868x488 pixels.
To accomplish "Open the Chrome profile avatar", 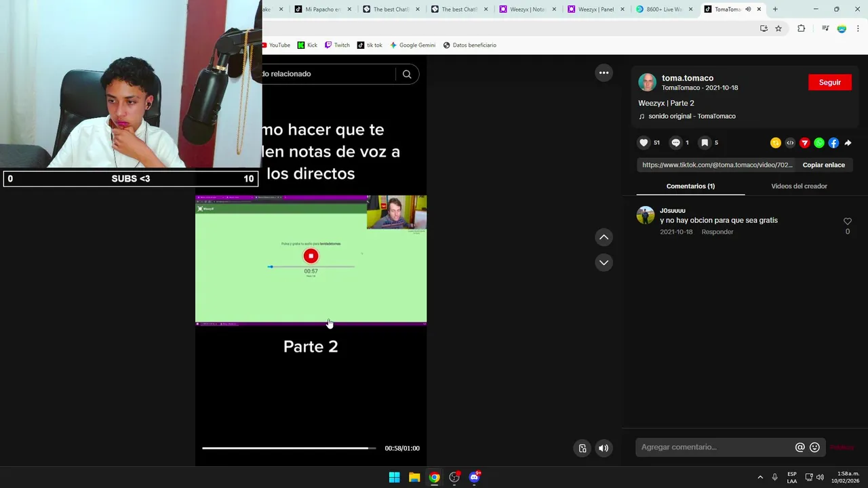I will pos(842,28).
